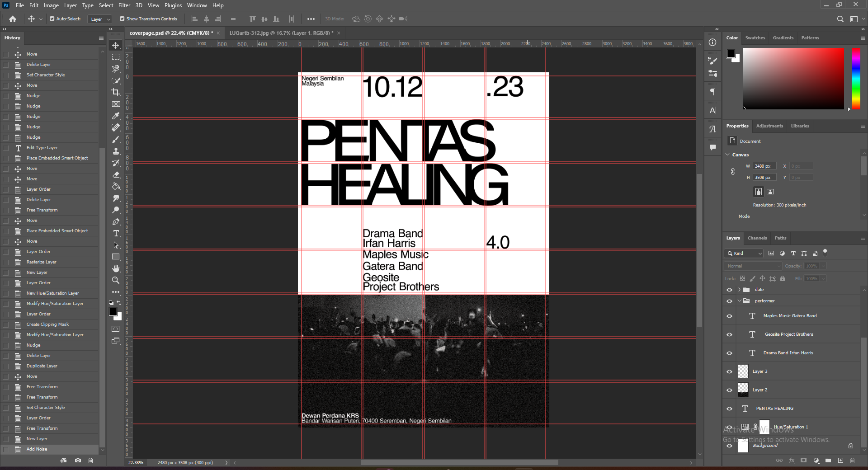Create new group folder icon in Layers
The height and width of the screenshot is (470, 868).
[828, 461]
